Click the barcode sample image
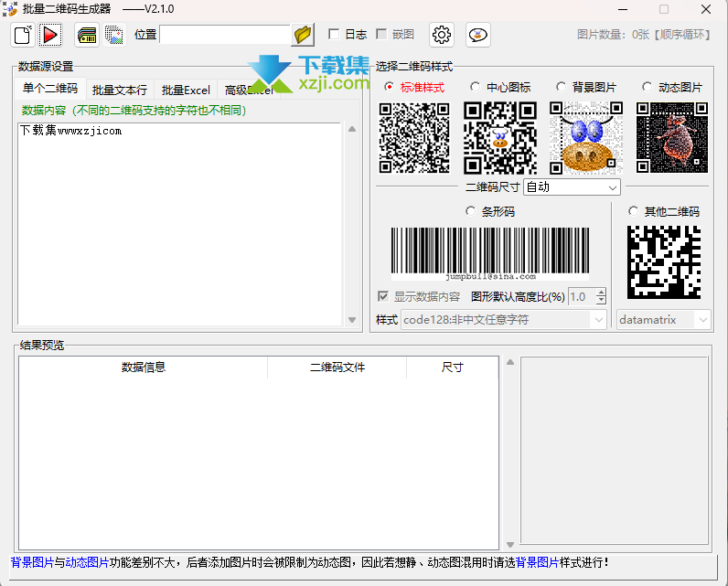728x586 pixels. click(490, 254)
